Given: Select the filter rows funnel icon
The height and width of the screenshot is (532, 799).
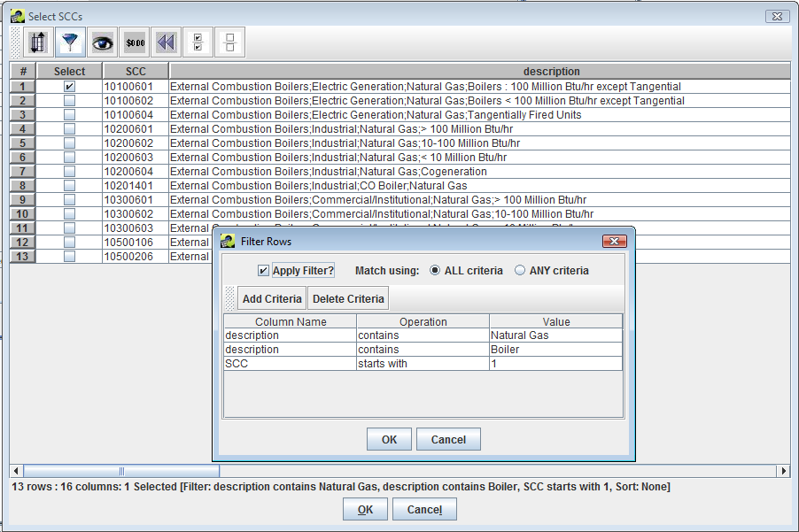Looking at the screenshot, I should [68, 42].
